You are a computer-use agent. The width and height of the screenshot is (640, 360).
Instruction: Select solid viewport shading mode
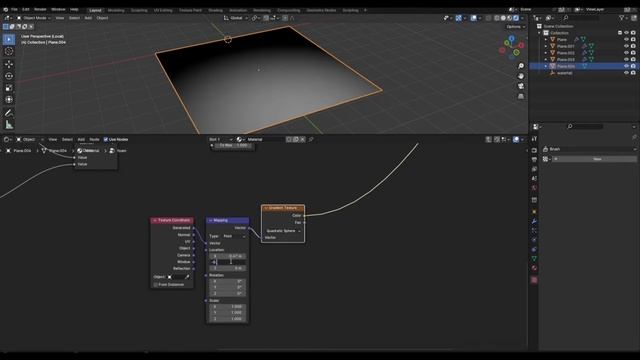[x=503, y=18]
